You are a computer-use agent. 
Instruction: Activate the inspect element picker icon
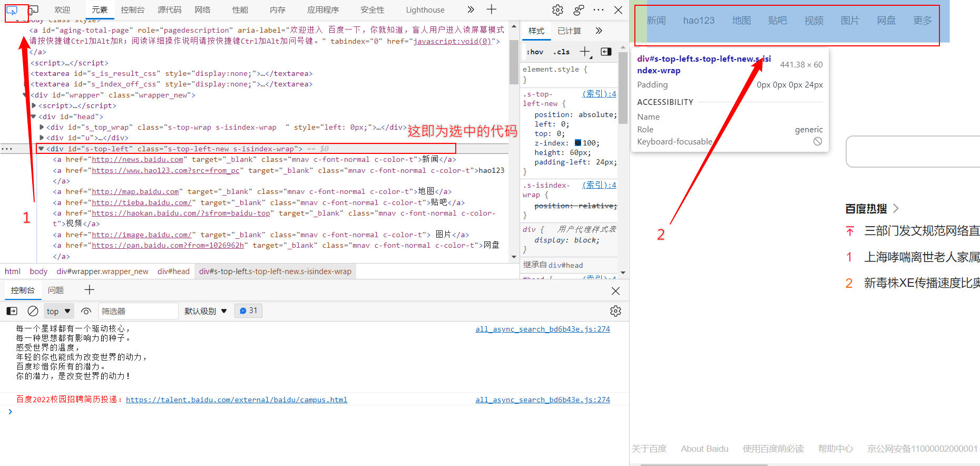pyautogui.click(x=12, y=10)
